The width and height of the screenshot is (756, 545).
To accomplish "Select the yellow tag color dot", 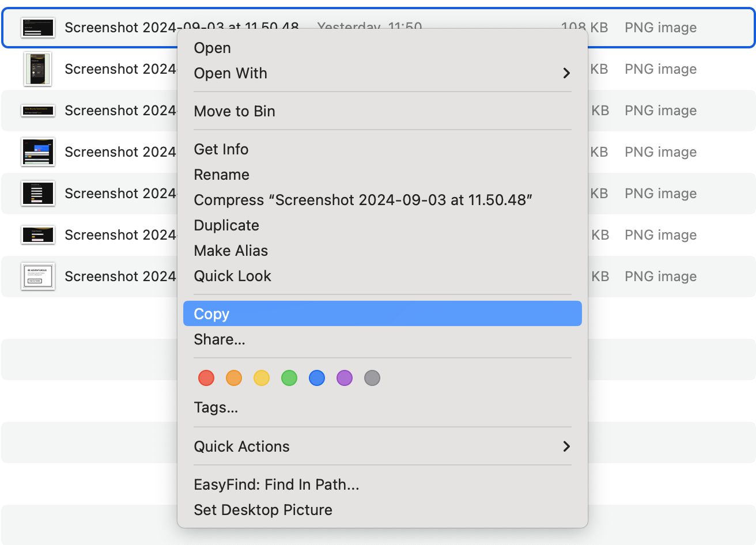I will (x=262, y=378).
